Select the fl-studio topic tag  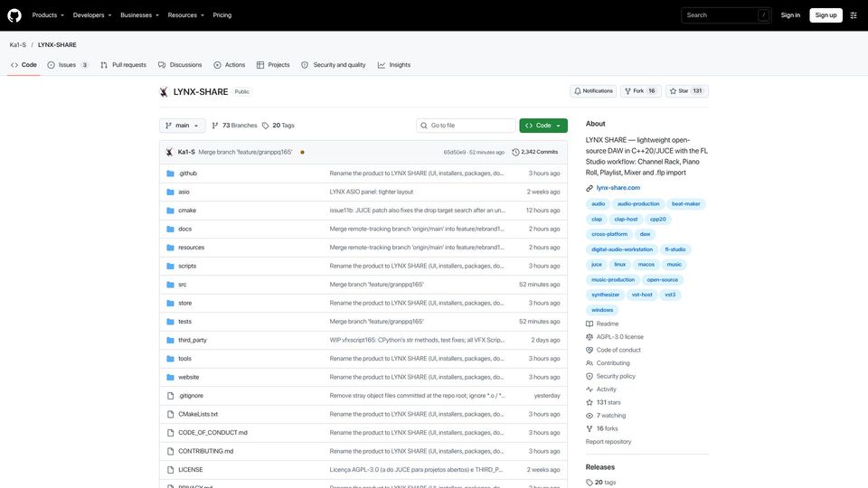[675, 249]
